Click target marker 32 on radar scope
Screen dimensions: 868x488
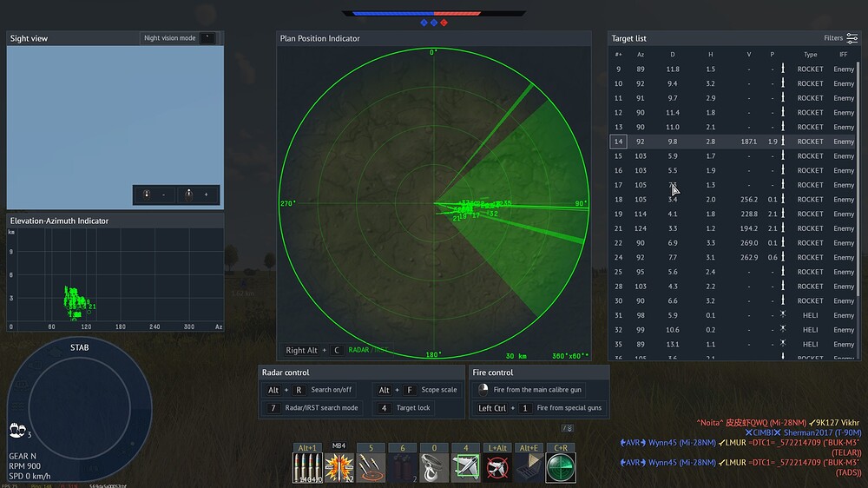[493, 214]
